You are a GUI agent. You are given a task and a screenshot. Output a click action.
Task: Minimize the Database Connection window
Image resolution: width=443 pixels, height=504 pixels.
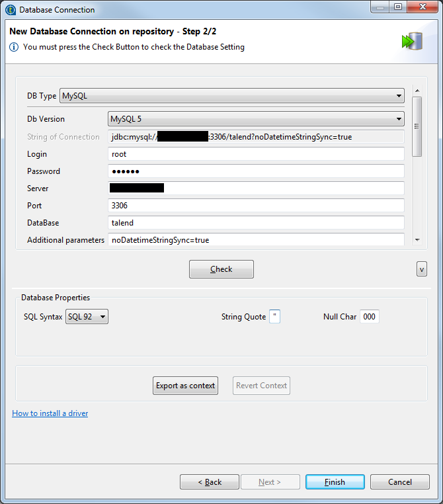[x=380, y=7]
